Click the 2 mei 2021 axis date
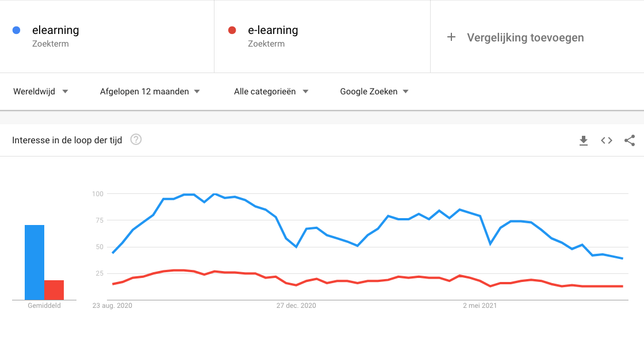 480,306
